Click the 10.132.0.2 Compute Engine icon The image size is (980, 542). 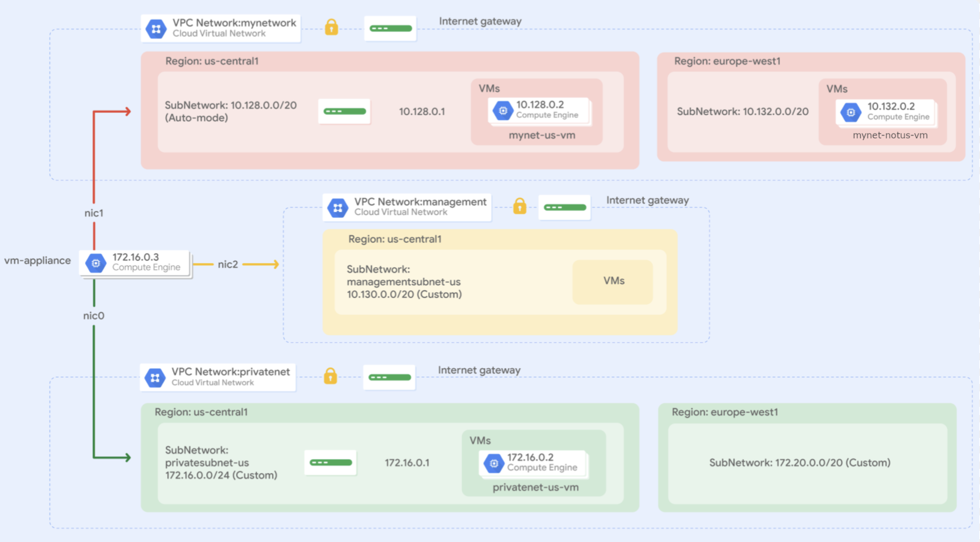point(851,113)
